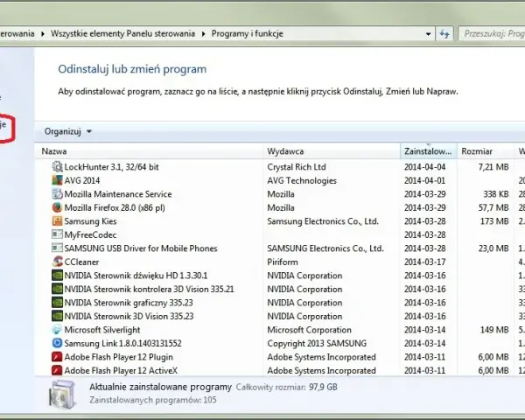The width and height of the screenshot is (525, 420).
Task: Click the AVG 2014 icon
Action: 57,180
